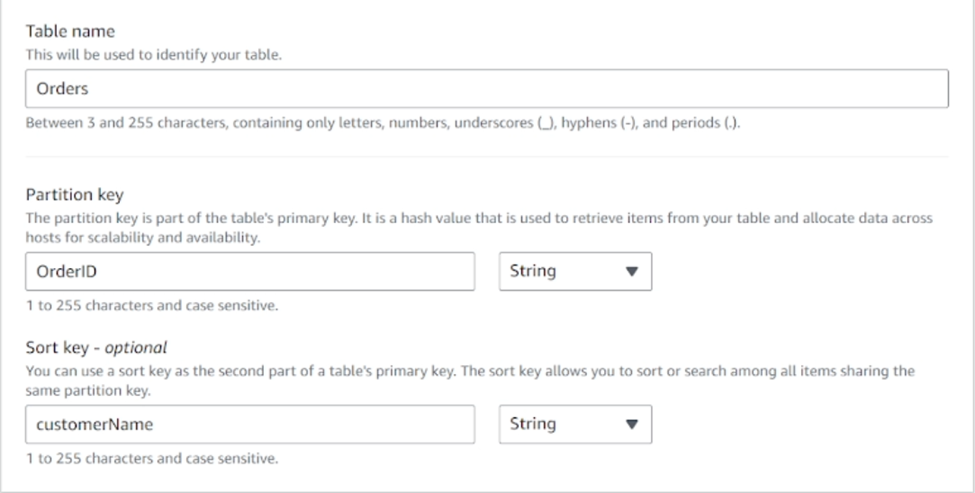Click the divider line below the Table name section
Viewport: 975px width, 493px height.
pyautogui.click(x=487, y=157)
